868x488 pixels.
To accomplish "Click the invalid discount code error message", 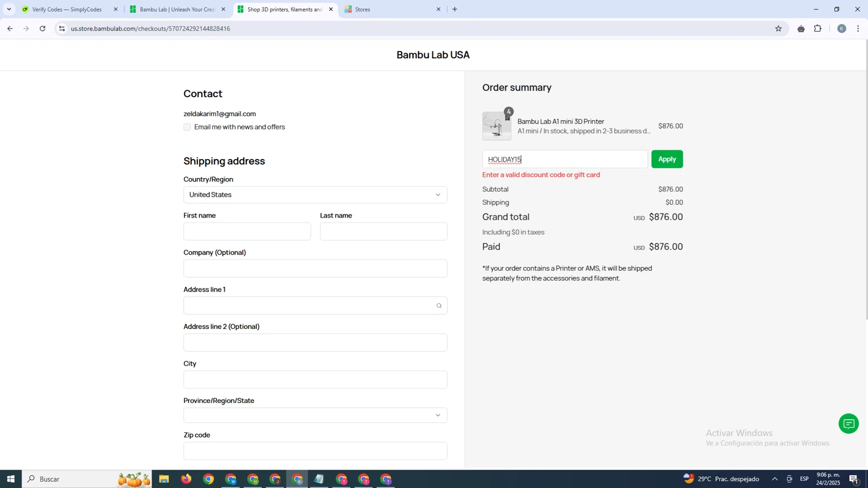I will pos(541,175).
